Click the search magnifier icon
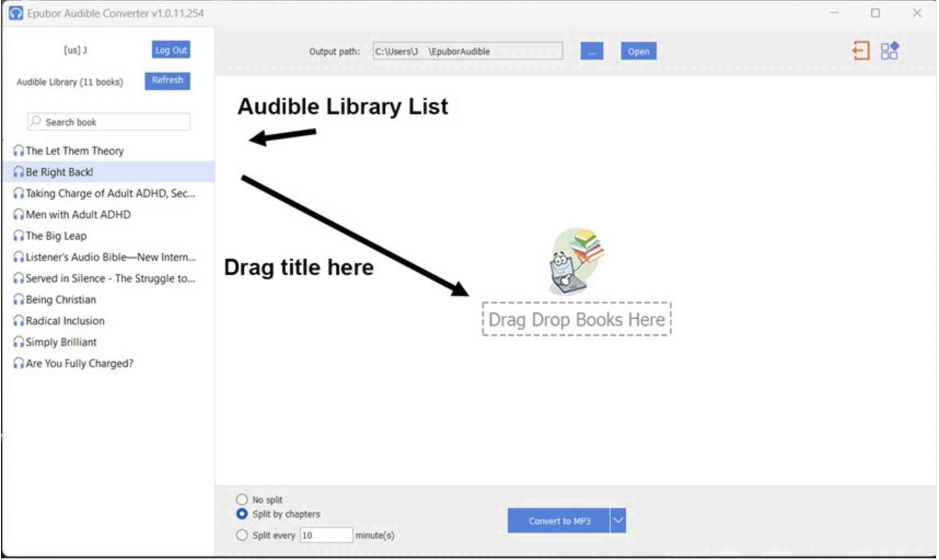Image resolution: width=939 pixels, height=560 pixels. coord(36,121)
